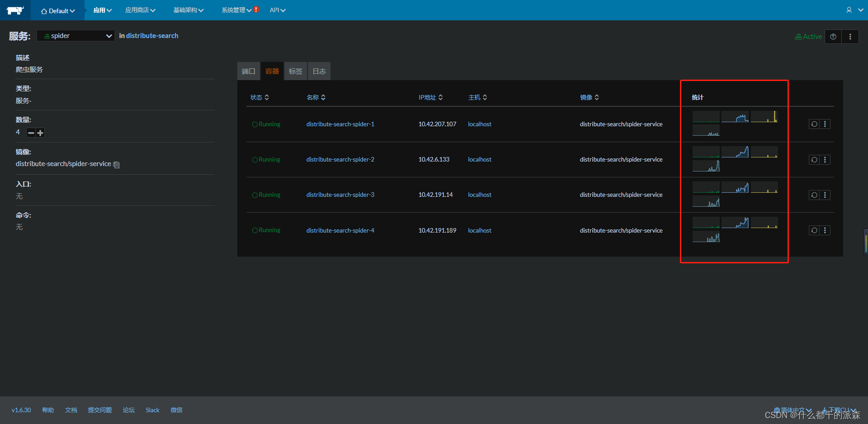
Task: Open the 应用 menu
Action: (x=102, y=10)
